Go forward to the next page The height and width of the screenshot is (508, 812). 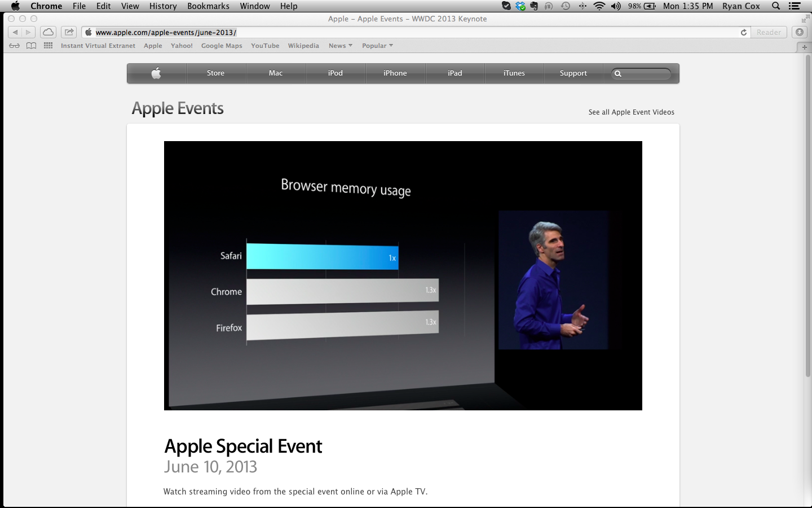click(x=29, y=32)
